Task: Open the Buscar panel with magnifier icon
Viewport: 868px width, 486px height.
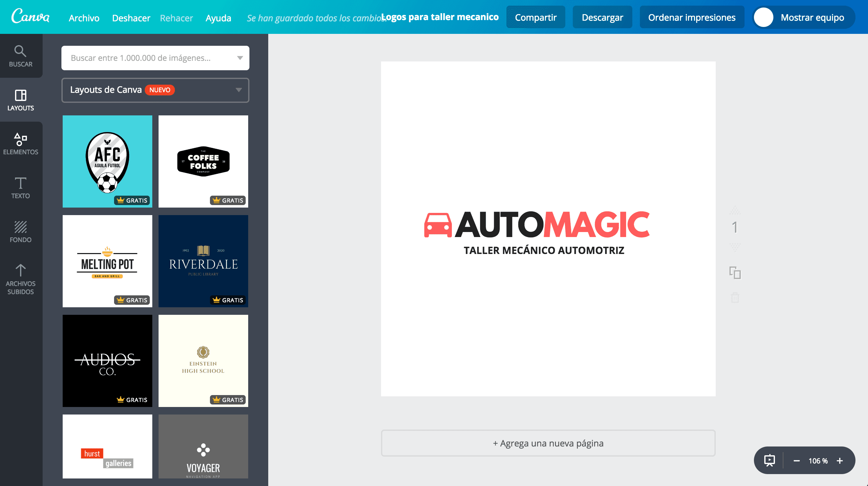Action: click(x=21, y=55)
